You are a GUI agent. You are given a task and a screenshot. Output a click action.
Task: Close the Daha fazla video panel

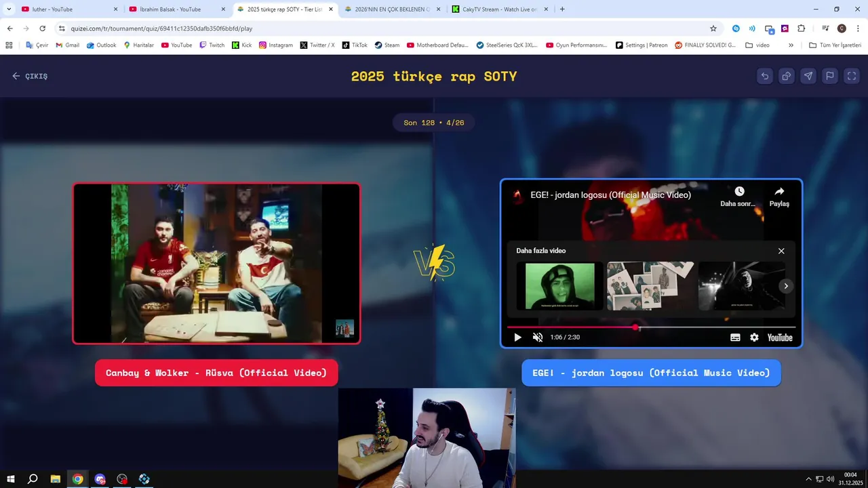(x=781, y=251)
